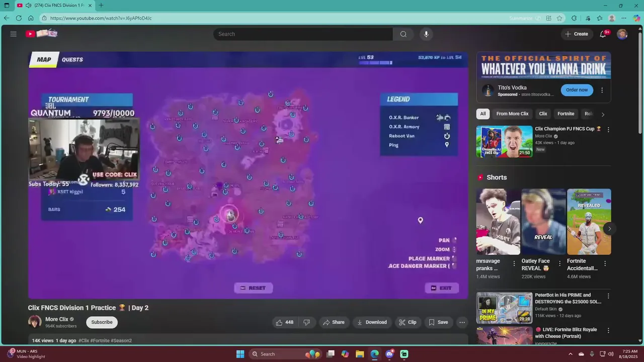Reload the current page
Viewport: 644px width, 362px height.
click(19, 18)
